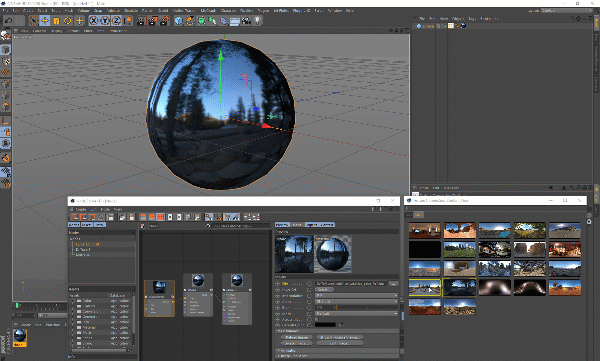This screenshot has width=600, height=361.
Task: Switch to Polygons mode
Action: coord(5,106)
